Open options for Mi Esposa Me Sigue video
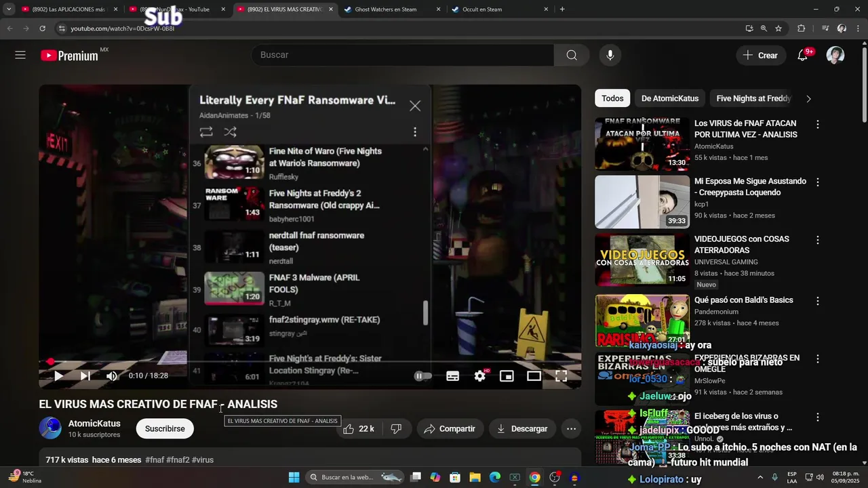 pos(818,182)
